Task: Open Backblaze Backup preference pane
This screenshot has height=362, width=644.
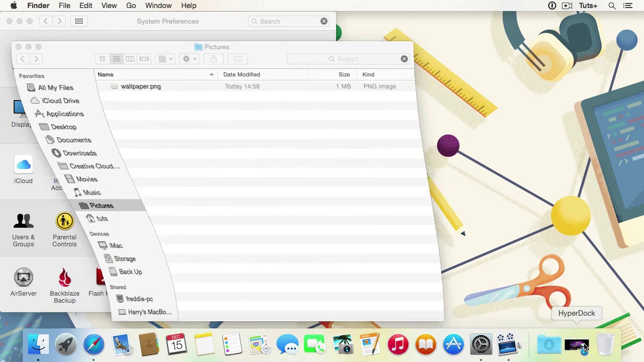Action: [x=64, y=286]
